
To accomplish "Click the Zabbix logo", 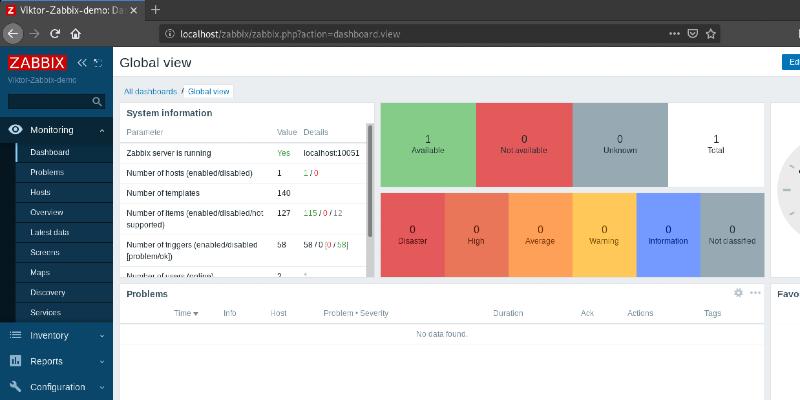I will pyautogui.click(x=36, y=62).
